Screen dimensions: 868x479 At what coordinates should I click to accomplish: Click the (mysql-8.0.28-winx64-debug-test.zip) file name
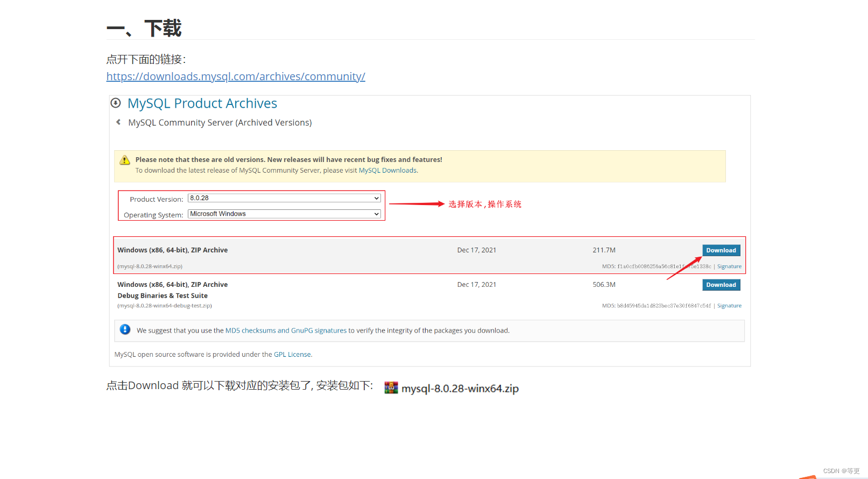165,306
